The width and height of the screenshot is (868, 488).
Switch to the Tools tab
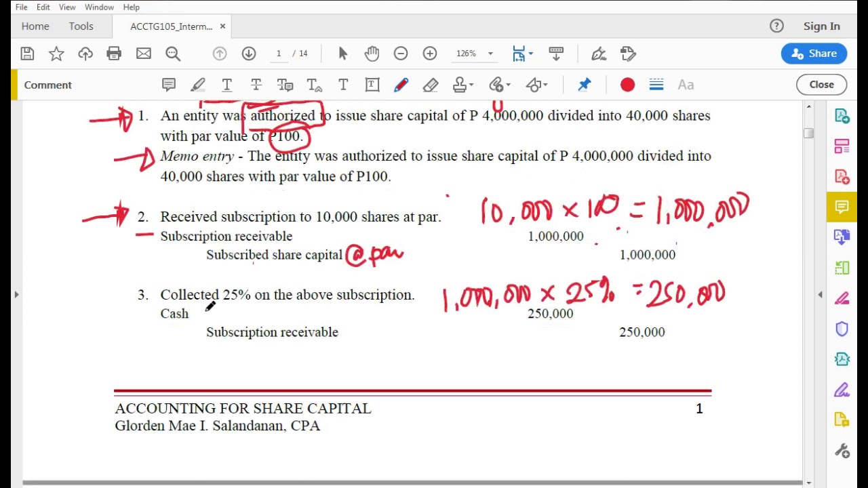tap(81, 26)
